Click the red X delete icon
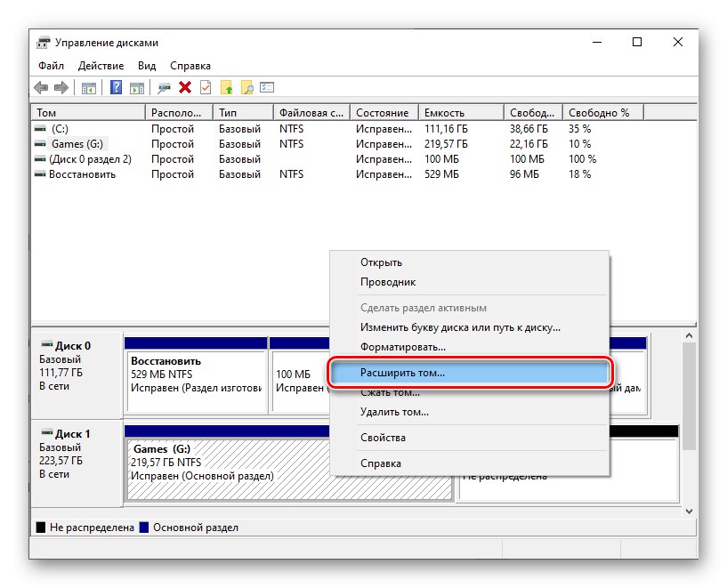The height and width of the screenshot is (588, 727). point(185,87)
